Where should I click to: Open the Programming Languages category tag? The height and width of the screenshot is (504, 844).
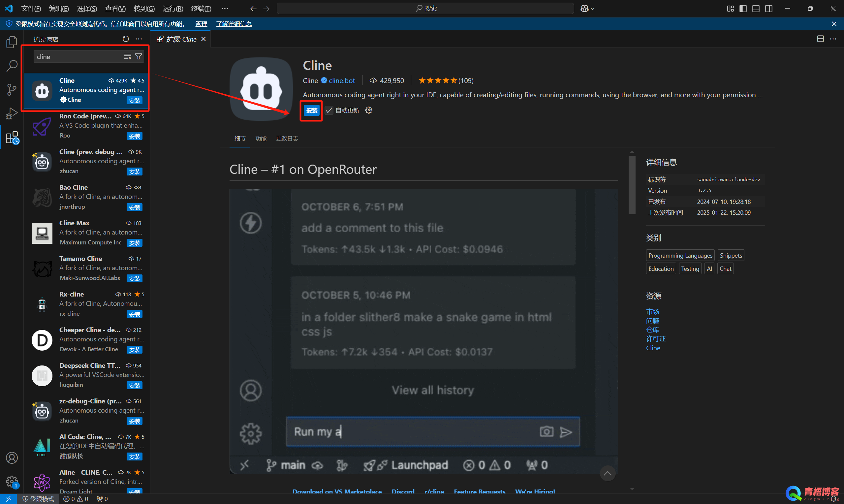[680, 255]
